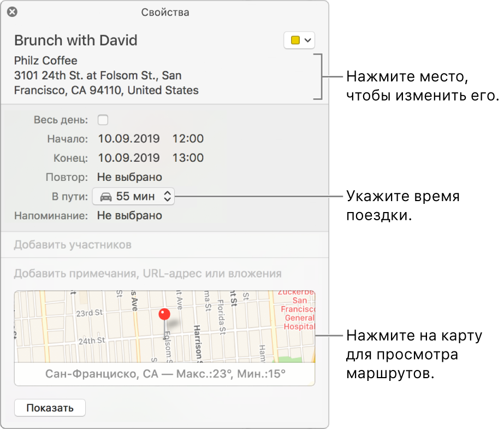This screenshot has height=429, width=504.
Task: Click the Сан-Франциско weather forecast bar
Action: [164, 374]
